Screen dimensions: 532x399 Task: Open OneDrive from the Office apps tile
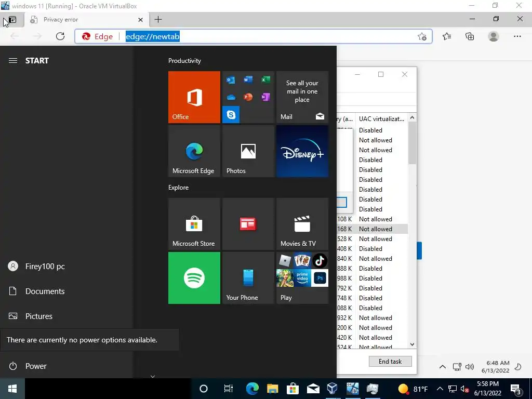point(231,97)
